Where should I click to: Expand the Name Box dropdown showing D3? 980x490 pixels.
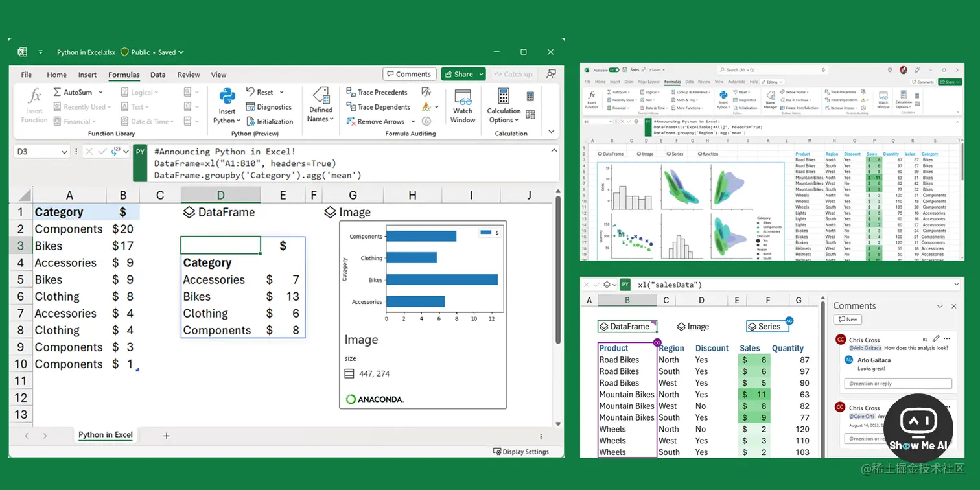pyautogui.click(x=65, y=152)
